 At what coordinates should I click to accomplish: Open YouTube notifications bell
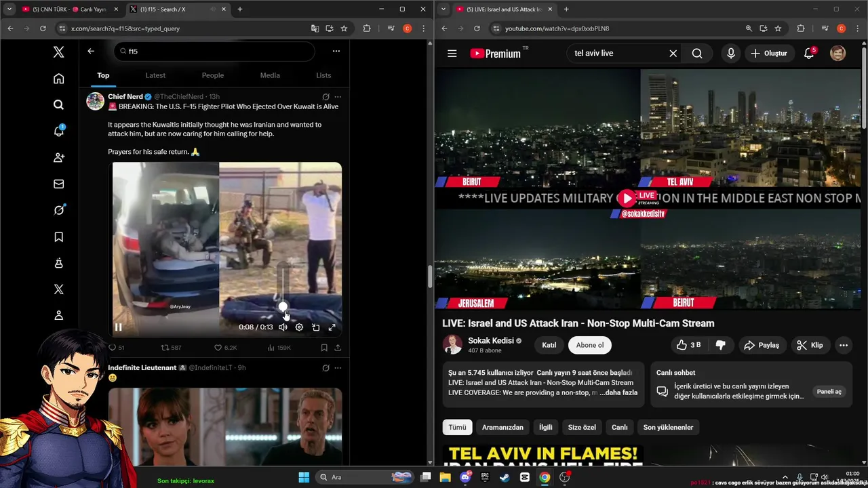pos(809,54)
